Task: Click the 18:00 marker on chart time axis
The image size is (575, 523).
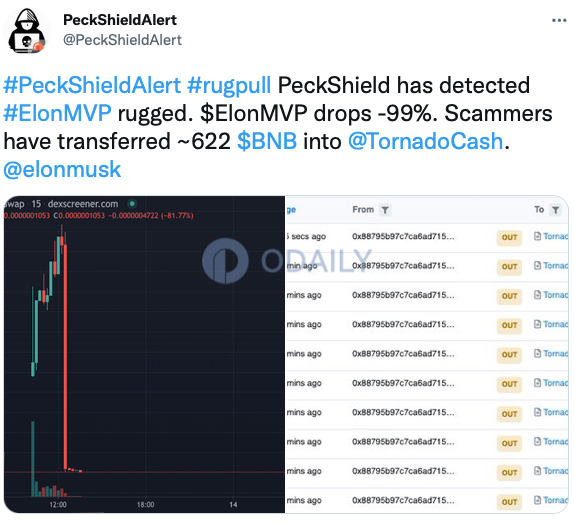Action: tap(146, 505)
